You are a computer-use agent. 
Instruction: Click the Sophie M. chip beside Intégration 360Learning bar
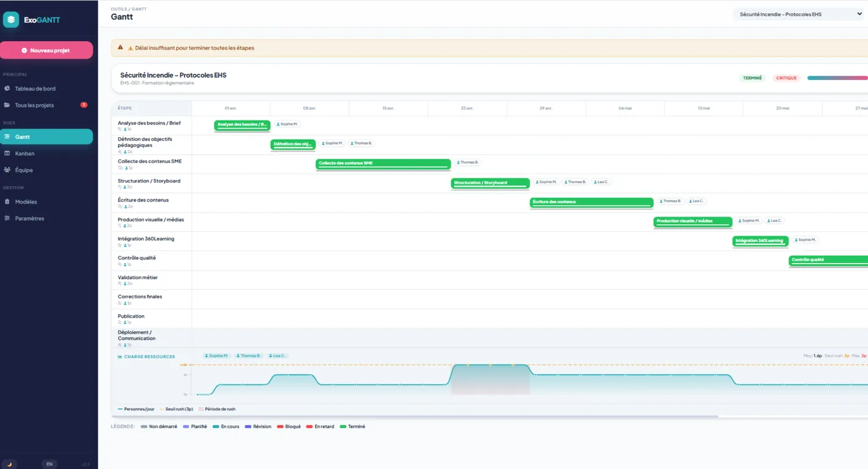coord(805,239)
